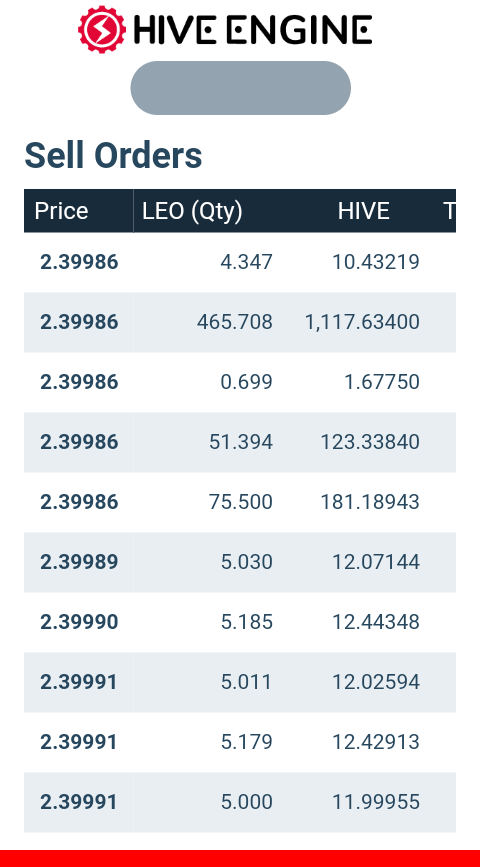Choose the order totaling 12.42913 HIVE

(240, 742)
